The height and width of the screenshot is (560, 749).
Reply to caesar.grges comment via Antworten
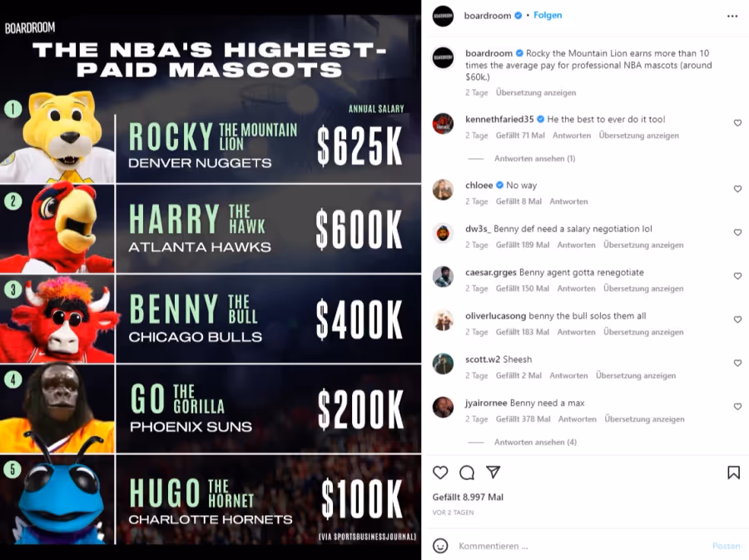click(x=576, y=289)
